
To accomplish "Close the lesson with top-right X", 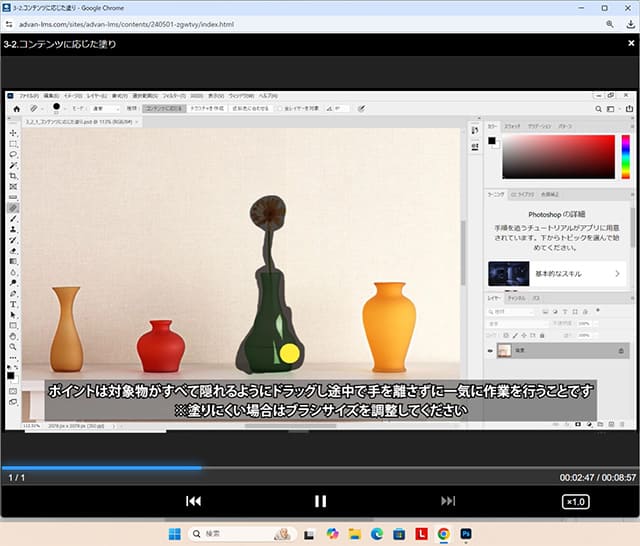I will pos(631,43).
